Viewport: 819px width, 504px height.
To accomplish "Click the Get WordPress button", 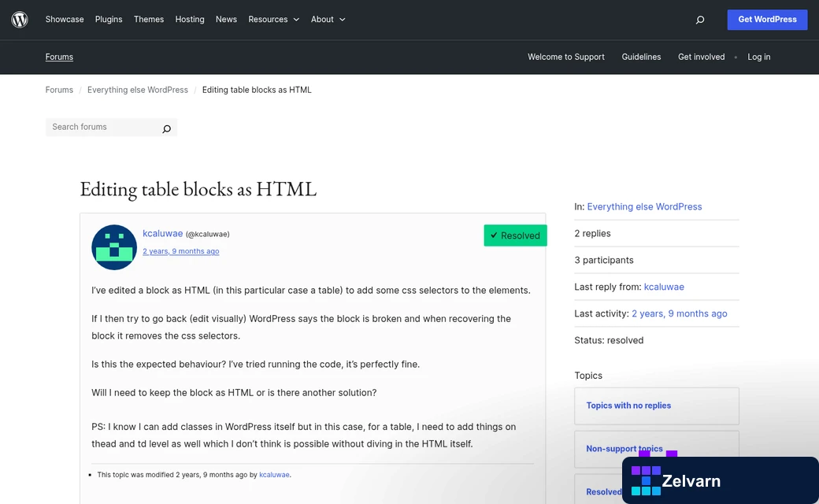I will tap(767, 20).
